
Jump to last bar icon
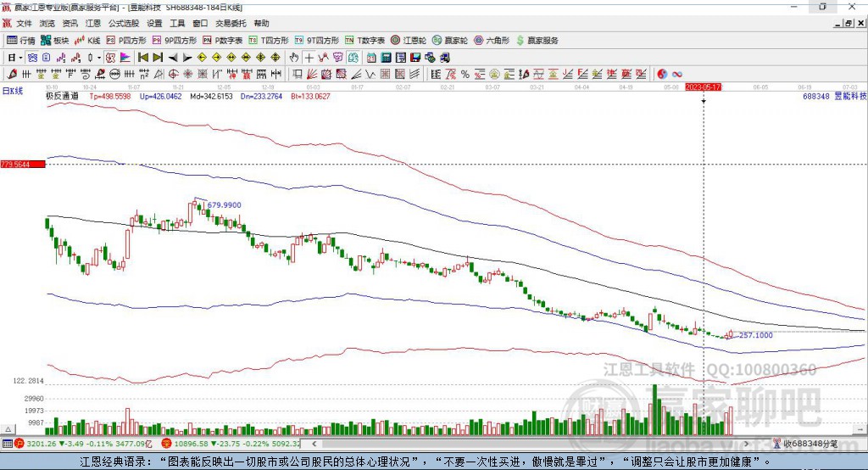[158, 58]
